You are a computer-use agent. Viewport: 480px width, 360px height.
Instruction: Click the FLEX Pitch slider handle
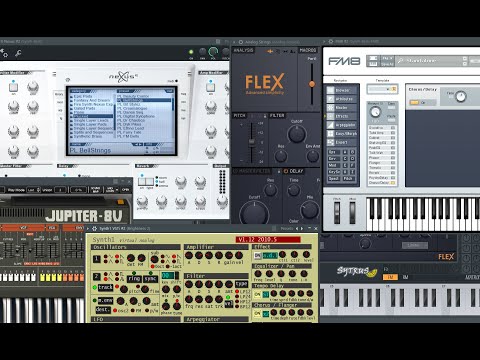pos(252,142)
